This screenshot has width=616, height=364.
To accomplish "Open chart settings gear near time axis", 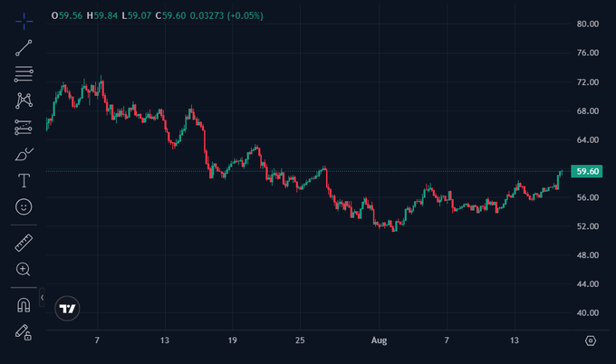I will [590, 340].
